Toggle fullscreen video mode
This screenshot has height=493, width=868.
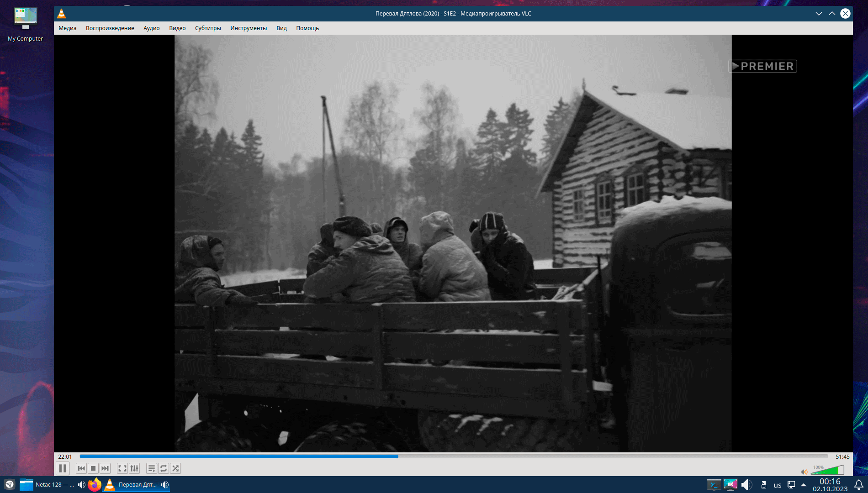pyautogui.click(x=122, y=468)
